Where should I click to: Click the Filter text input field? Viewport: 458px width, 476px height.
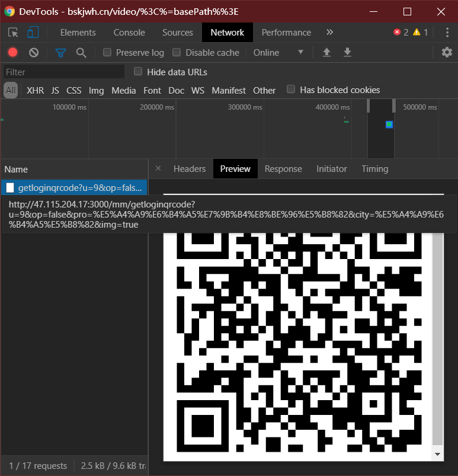coord(63,72)
